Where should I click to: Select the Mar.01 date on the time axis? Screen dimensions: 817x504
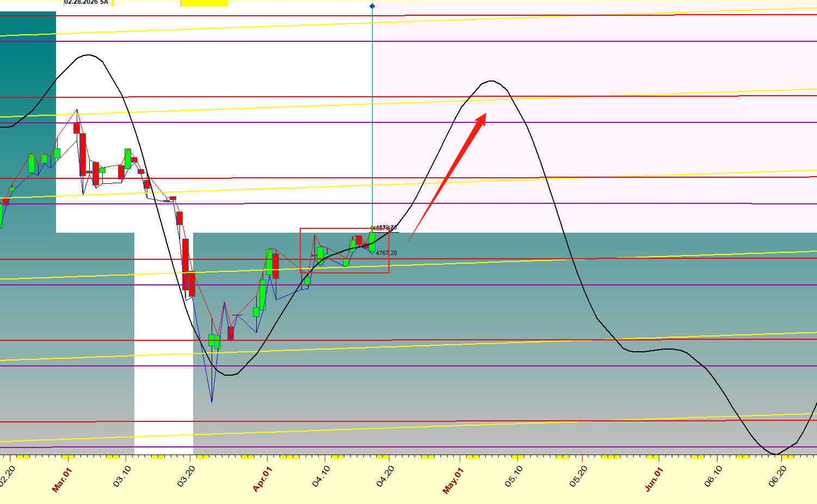pos(61,480)
